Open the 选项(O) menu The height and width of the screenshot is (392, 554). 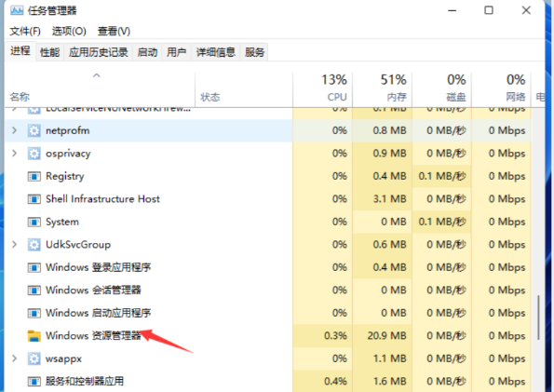coord(69,31)
